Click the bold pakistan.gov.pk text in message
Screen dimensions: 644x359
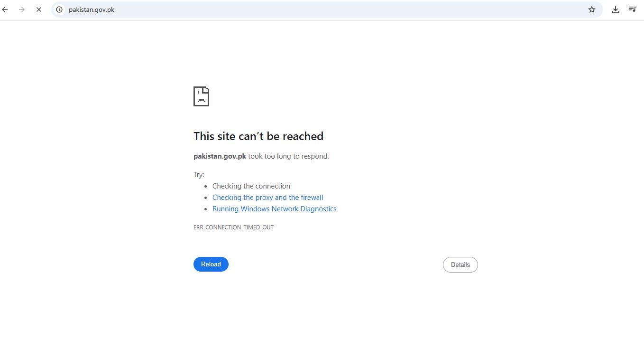point(220,156)
